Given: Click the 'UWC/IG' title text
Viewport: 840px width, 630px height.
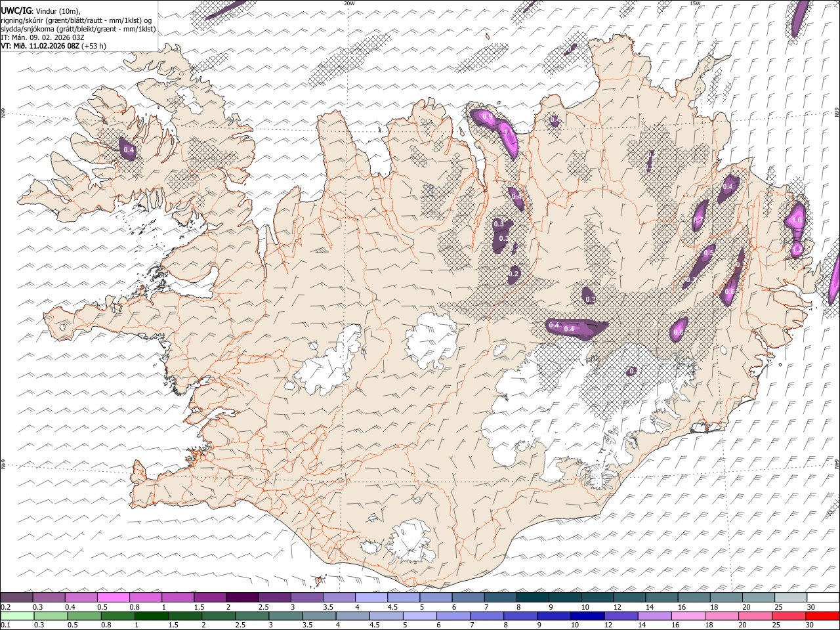Looking at the screenshot, I should [15, 10].
